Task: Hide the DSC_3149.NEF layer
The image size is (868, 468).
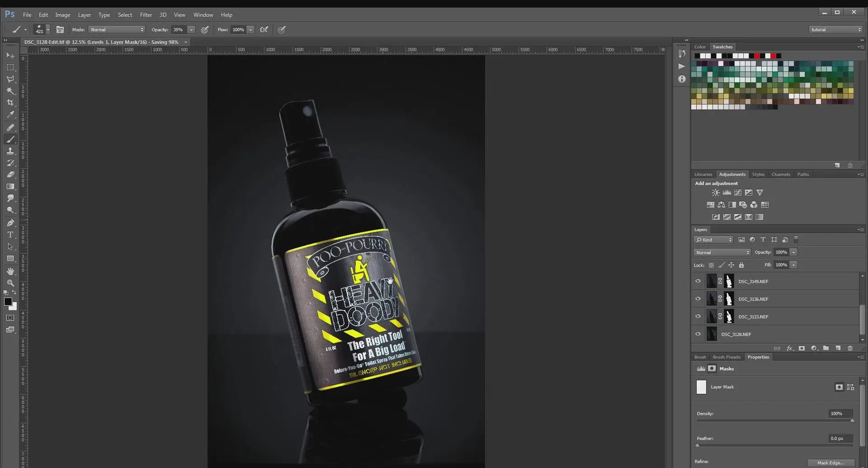Action: 698,281
